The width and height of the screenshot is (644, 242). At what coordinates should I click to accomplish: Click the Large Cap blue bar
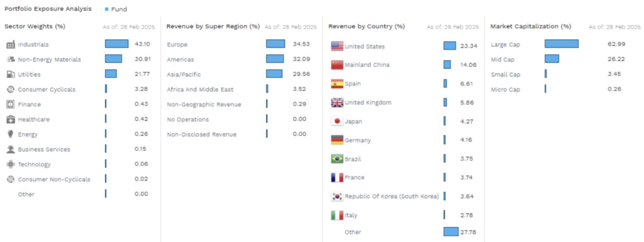tap(561, 44)
